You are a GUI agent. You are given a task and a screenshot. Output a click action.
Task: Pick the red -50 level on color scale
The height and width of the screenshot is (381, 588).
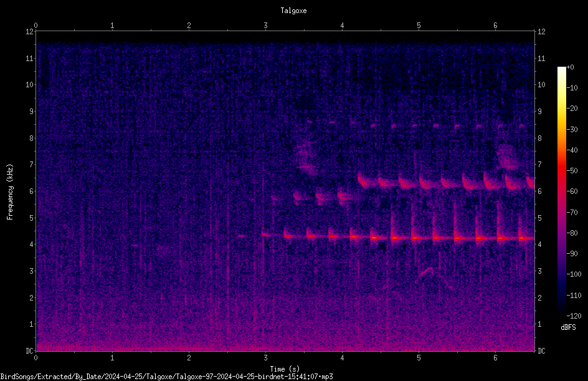(561, 170)
